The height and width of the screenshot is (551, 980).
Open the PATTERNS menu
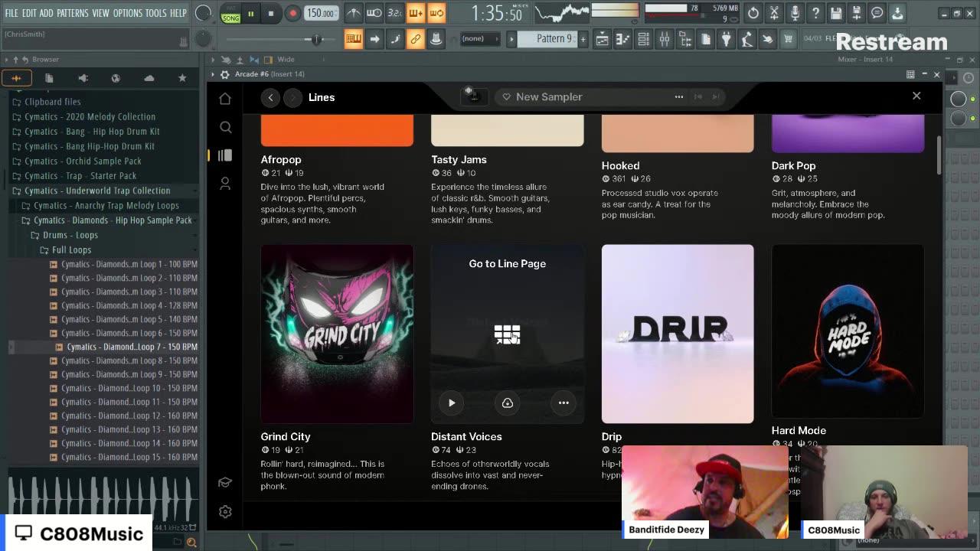point(73,13)
